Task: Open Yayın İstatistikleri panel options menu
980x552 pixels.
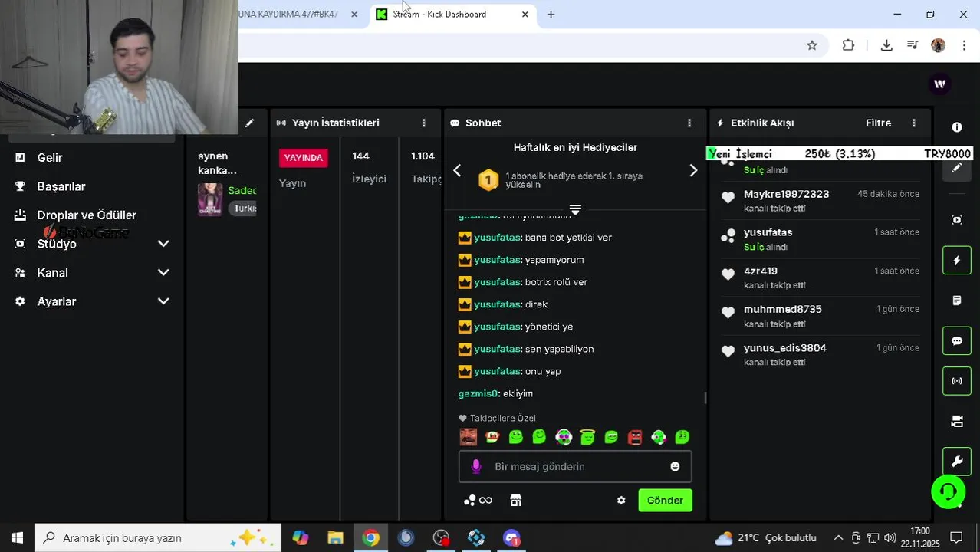Action: point(423,123)
